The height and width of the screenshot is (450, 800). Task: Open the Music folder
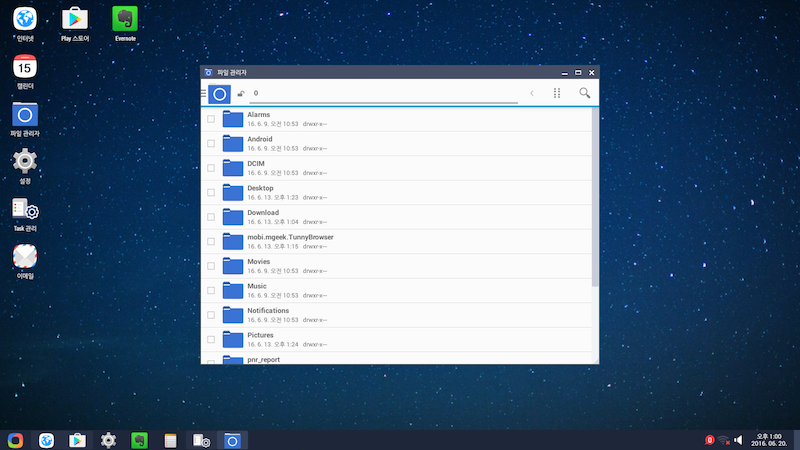pyautogui.click(x=396, y=290)
